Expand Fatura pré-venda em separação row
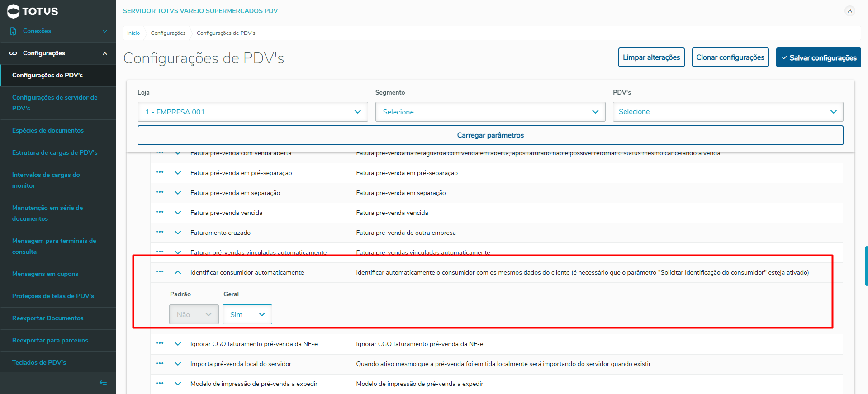868x394 pixels. click(x=178, y=193)
